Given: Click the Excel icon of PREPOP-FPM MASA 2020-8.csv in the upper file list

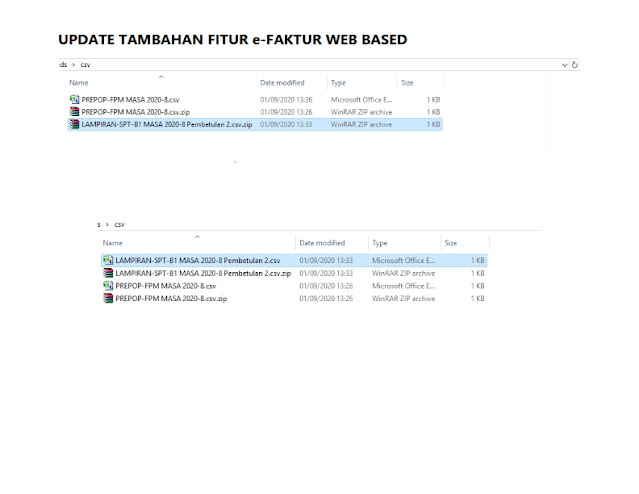Looking at the screenshot, I should pos(74,99).
